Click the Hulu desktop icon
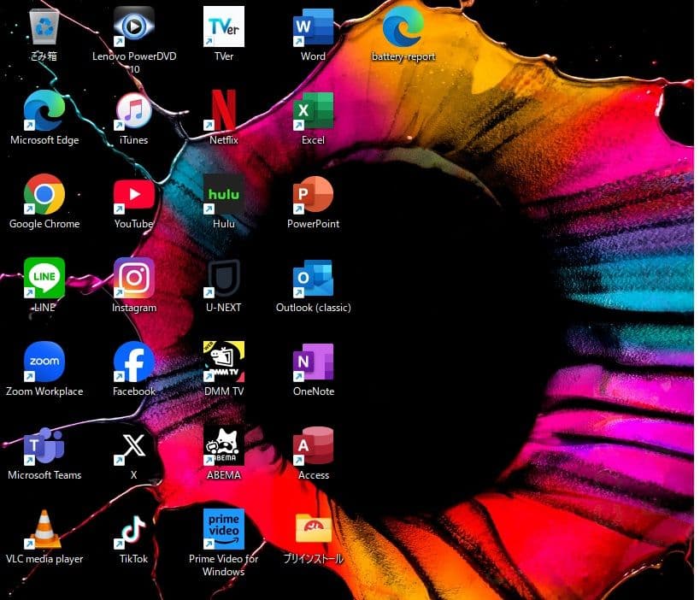Viewport: 700px width, 600px height. click(x=224, y=195)
